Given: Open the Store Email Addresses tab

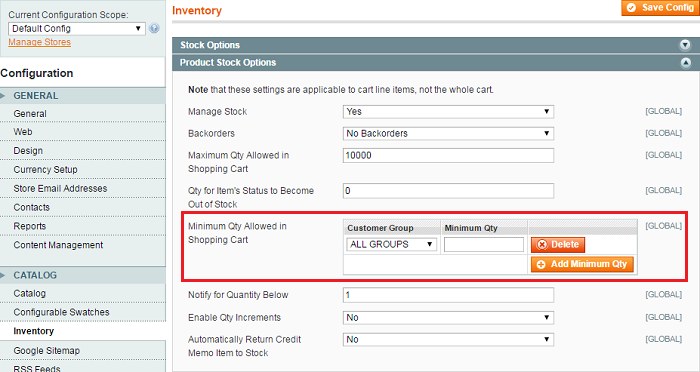Looking at the screenshot, I should 83,188.
